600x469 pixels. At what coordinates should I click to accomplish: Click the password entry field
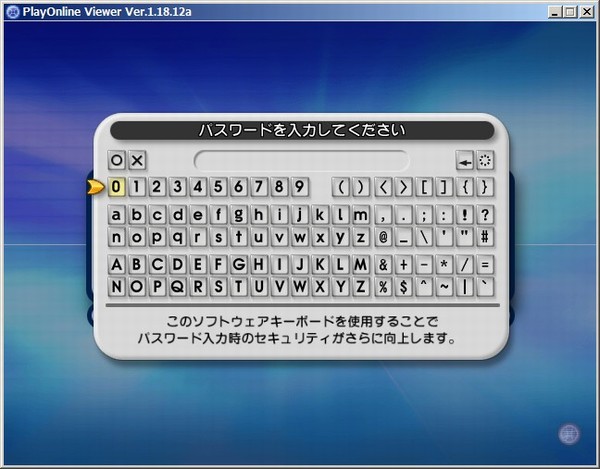coord(301,160)
